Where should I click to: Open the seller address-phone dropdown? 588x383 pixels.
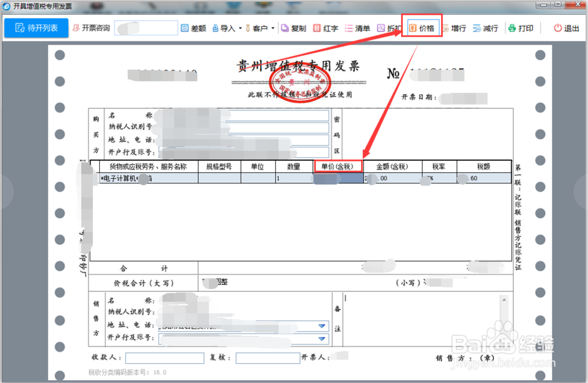tap(321, 327)
